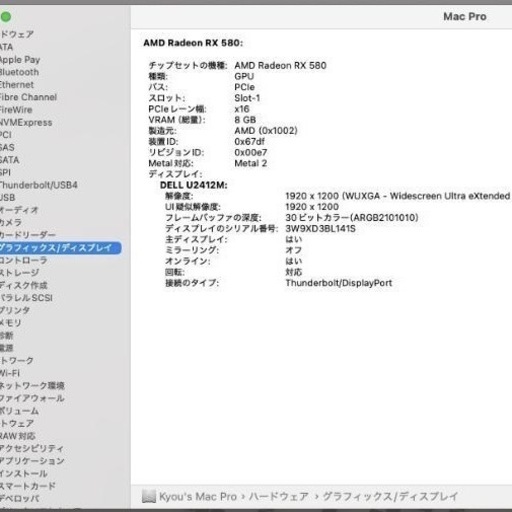Viewport: 512px width, 512px height.
Task: Click device ID 0x67df
Action: pos(249,142)
